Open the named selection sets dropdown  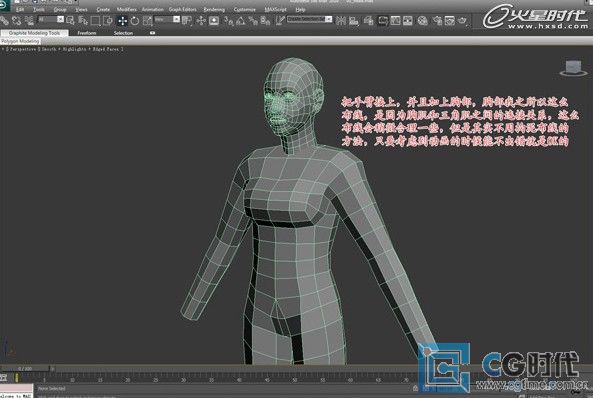pyautogui.click(x=309, y=19)
